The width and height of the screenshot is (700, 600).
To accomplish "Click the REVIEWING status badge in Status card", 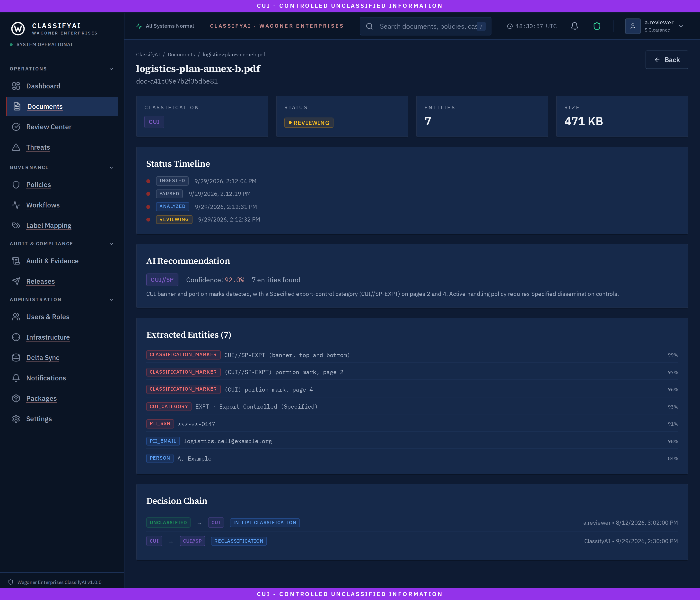I will click(x=309, y=123).
